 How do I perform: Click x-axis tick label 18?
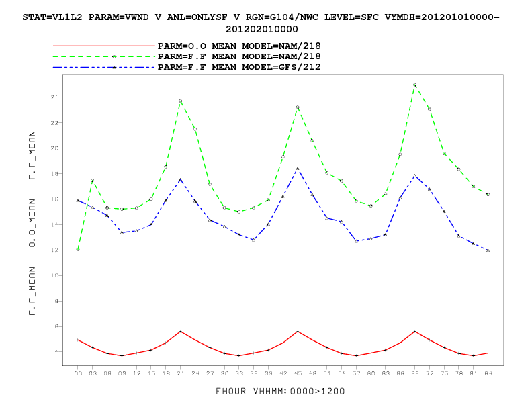coord(166,373)
